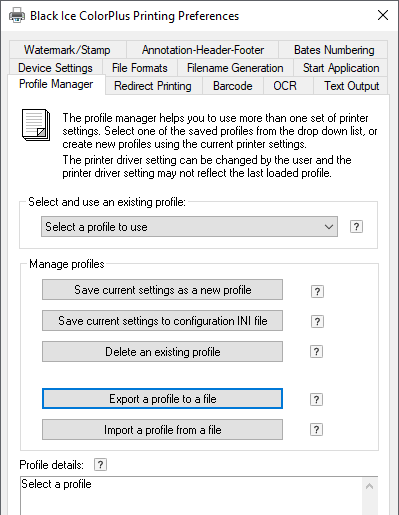Open the Filename Generation tab

(235, 68)
